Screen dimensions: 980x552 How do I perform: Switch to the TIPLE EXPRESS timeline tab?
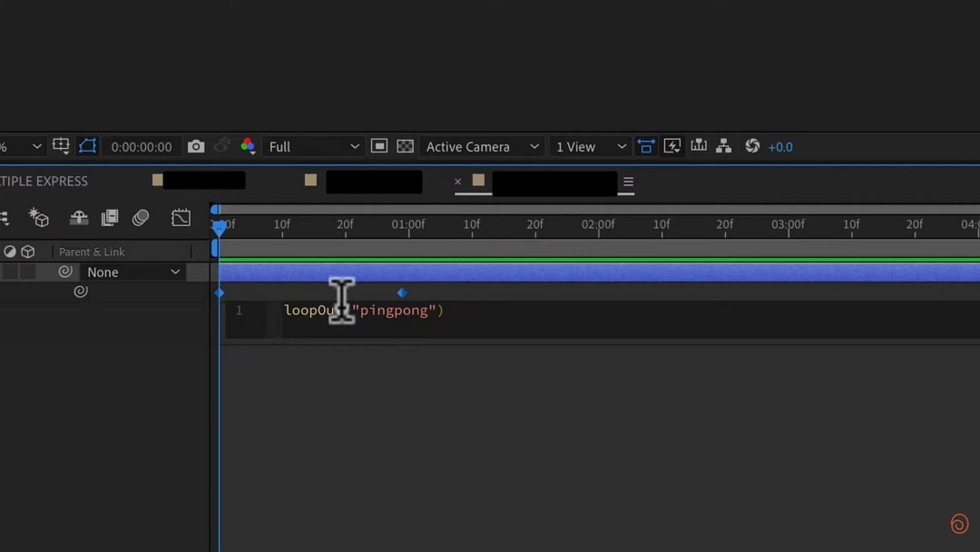tap(44, 182)
